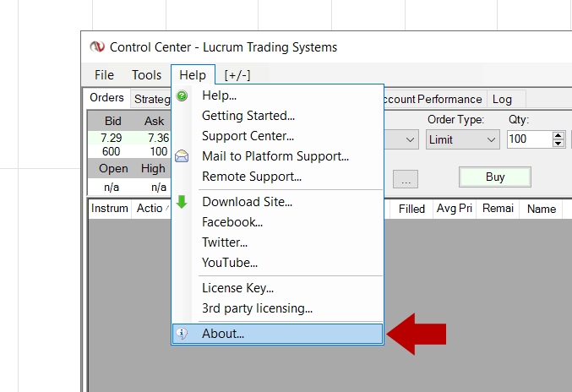Screen dimensions: 572x392
Task: Click the ask size 100 in quote panel
Action: 159,151
